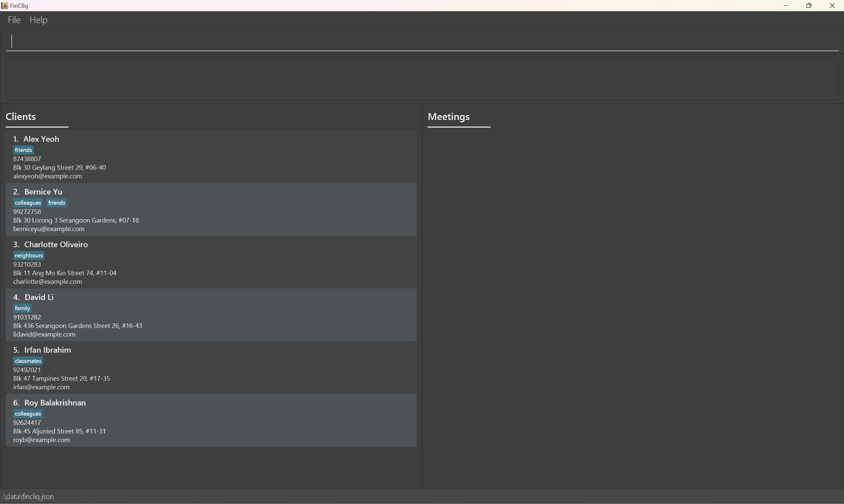Screen dimensions: 844x504
Task: Open the File menu
Action: 14,20
